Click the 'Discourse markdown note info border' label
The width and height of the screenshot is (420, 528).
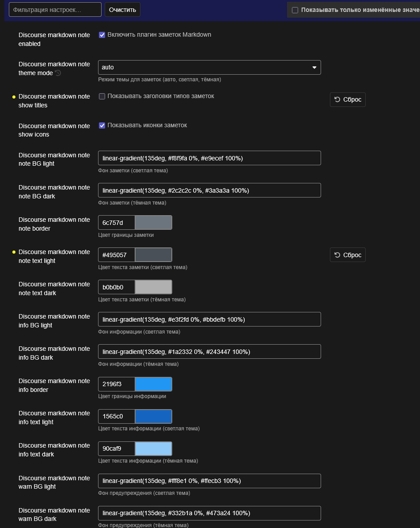pyautogui.click(x=54, y=385)
